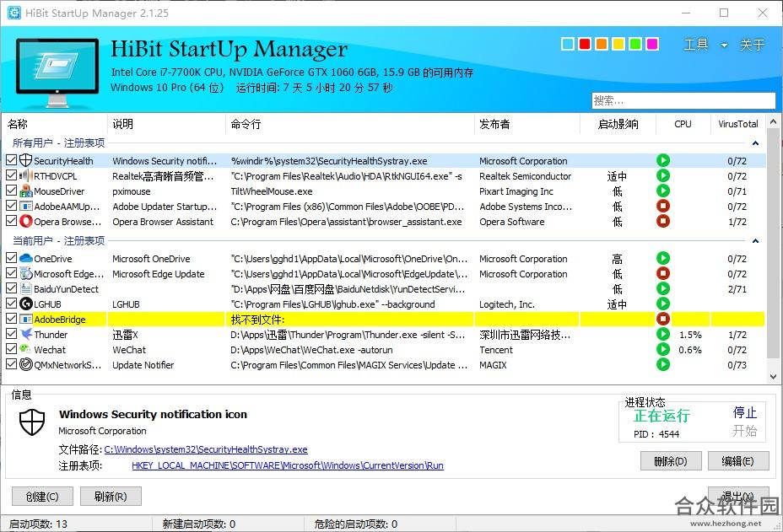Click green running status icon for Wechat
This screenshot has height=532, width=783.
pyautogui.click(x=663, y=349)
